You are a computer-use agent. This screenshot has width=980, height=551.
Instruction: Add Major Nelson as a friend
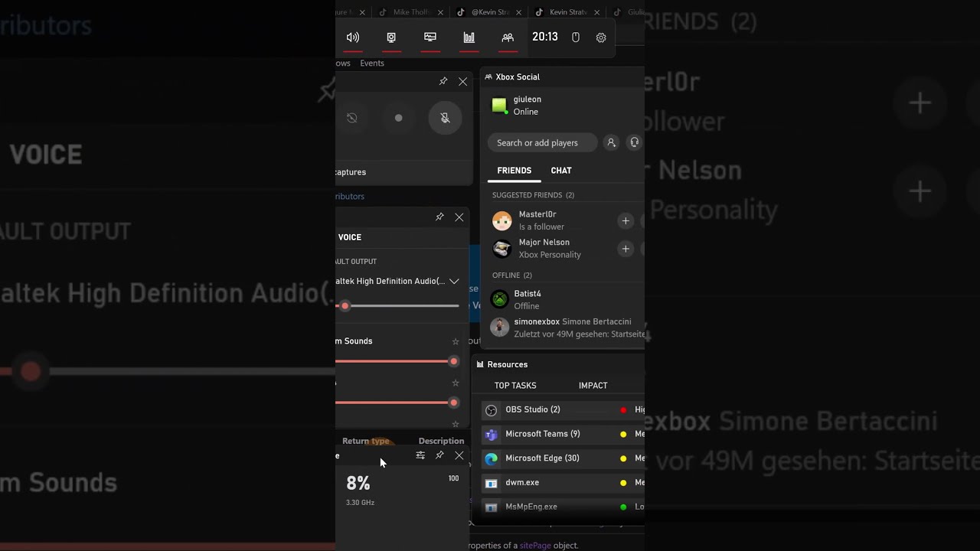(626, 249)
